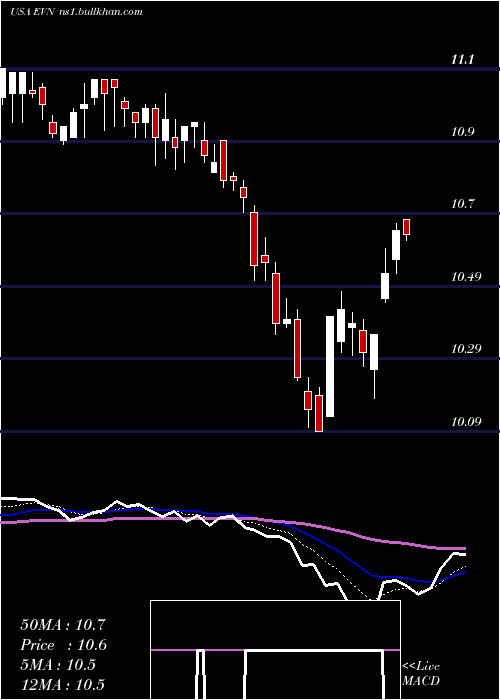The image size is (500, 700).
Task: Click the '50MA : 10.7' readout
Action: [x=63, y=625]
